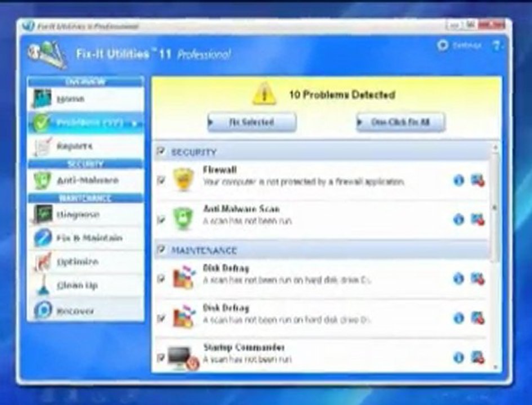Click the Clean Up broom icon
532x405 pixels.
click(x=43, y=285)
